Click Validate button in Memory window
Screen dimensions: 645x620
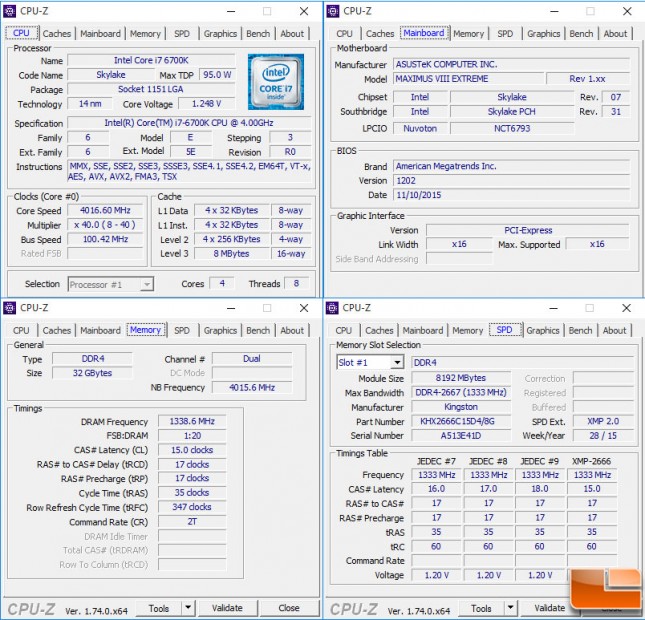tap(227, 608)
